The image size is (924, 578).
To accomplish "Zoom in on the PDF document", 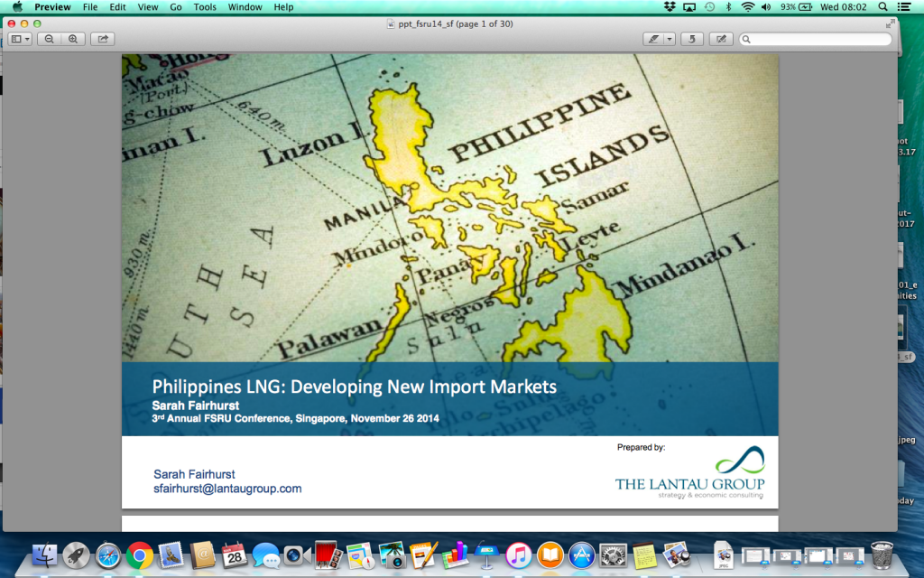I will click(x=73, y=38).
